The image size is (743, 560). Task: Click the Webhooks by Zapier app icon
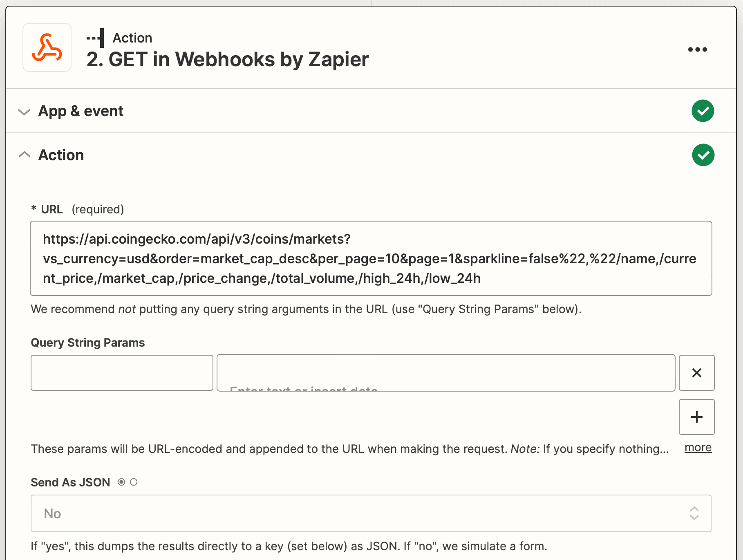tap(47, 47)
